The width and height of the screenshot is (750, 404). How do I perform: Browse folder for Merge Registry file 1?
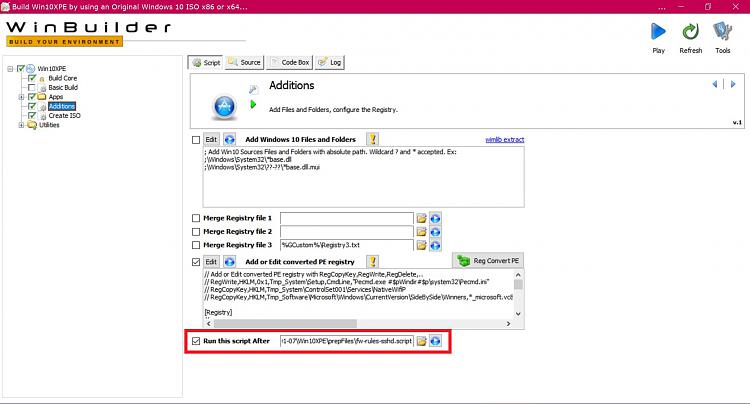click(421, 218)
